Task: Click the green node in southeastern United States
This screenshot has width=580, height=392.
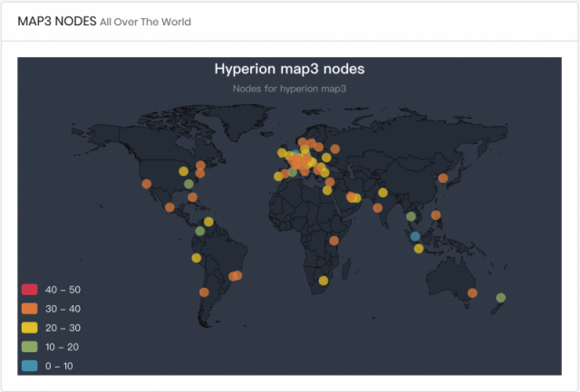Action: pyautogui.click(x=188, y=184)
